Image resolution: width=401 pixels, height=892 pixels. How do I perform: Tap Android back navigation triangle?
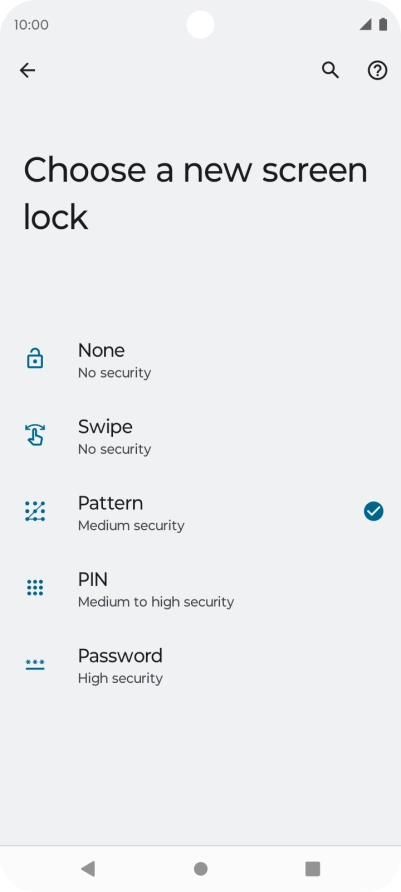coord(88,868)
